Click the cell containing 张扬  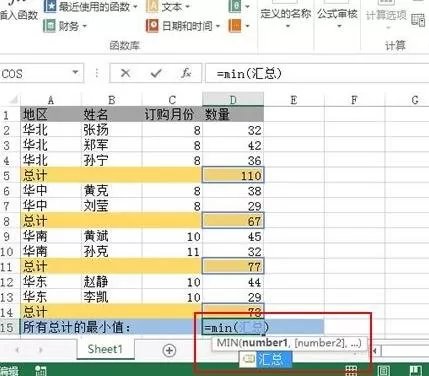click(112, 130)
